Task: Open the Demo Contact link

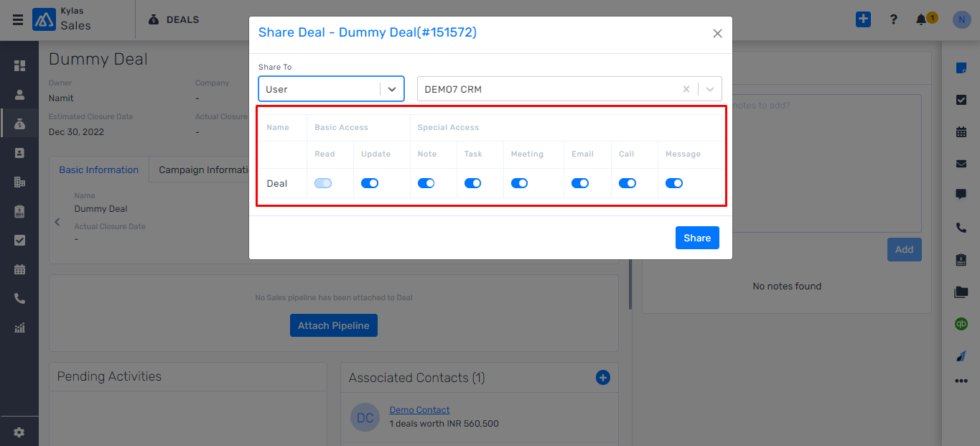Action: click(420, 410)
